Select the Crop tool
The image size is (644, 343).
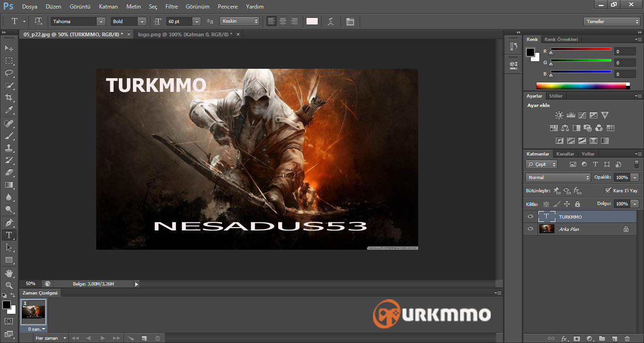coord(9,98)
